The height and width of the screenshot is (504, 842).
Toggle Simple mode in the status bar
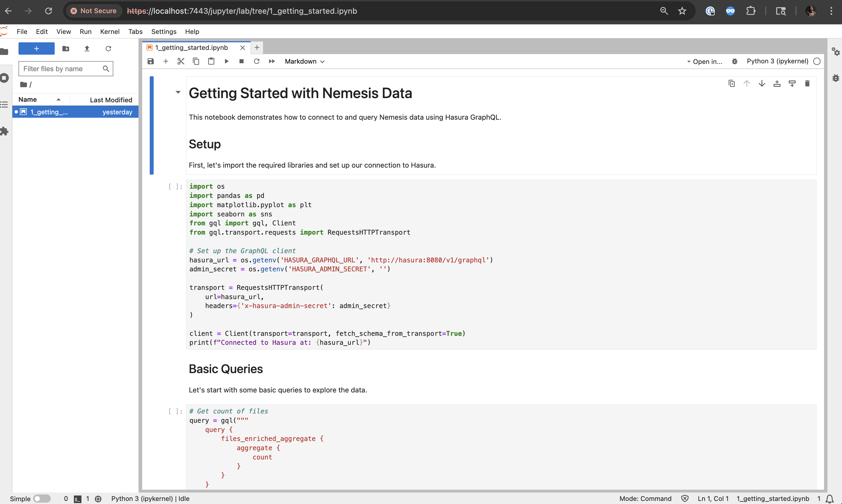click(42, 499)
